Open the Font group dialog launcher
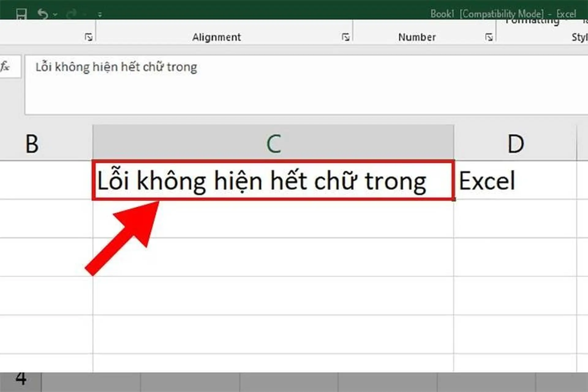 pyautogui.click(x=89, y=37)
